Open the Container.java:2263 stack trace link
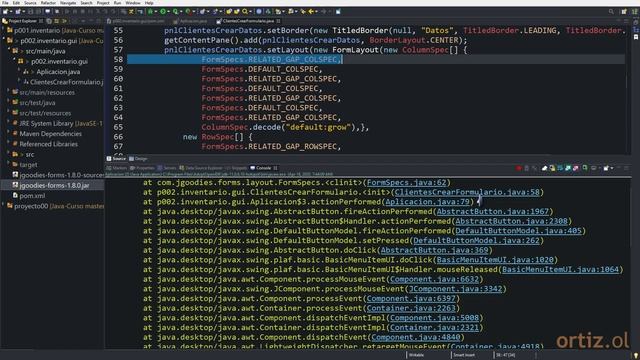This screenshot has width=640, height=360. (x=411, y=308)
